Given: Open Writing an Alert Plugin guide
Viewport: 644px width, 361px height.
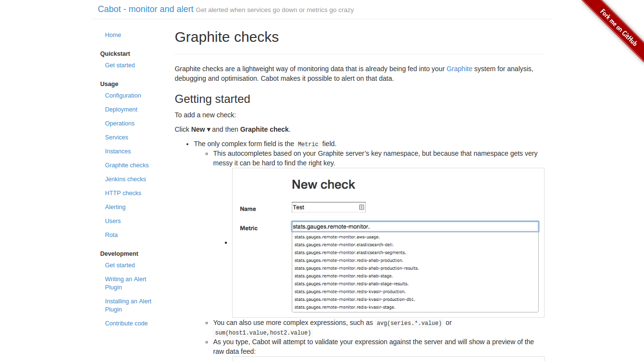Looking at the screenshot, I should click(125, 283).
